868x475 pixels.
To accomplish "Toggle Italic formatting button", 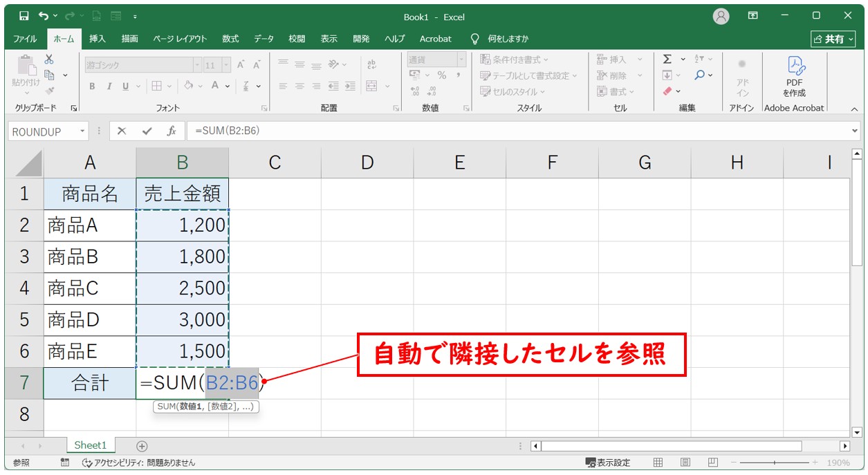I will coord(109,86).
